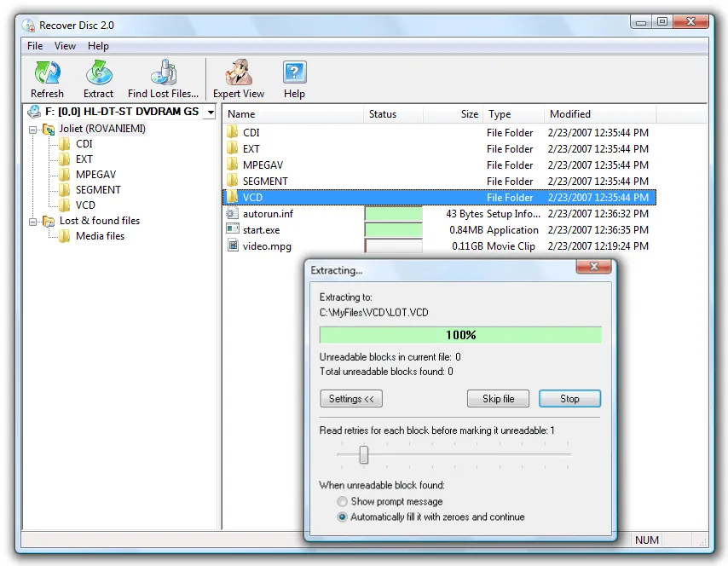
Task: Click the video.mpg movie clip icon
Action: [x=232, y=245]
